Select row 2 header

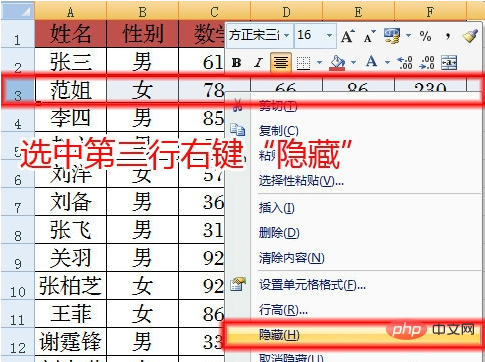[17, 62]
